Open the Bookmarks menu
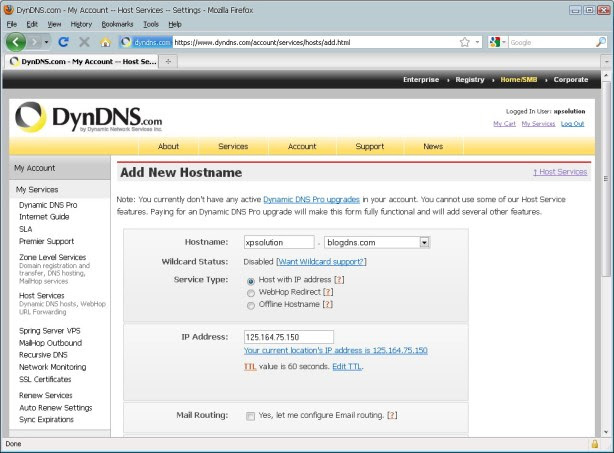 (117, 24)
